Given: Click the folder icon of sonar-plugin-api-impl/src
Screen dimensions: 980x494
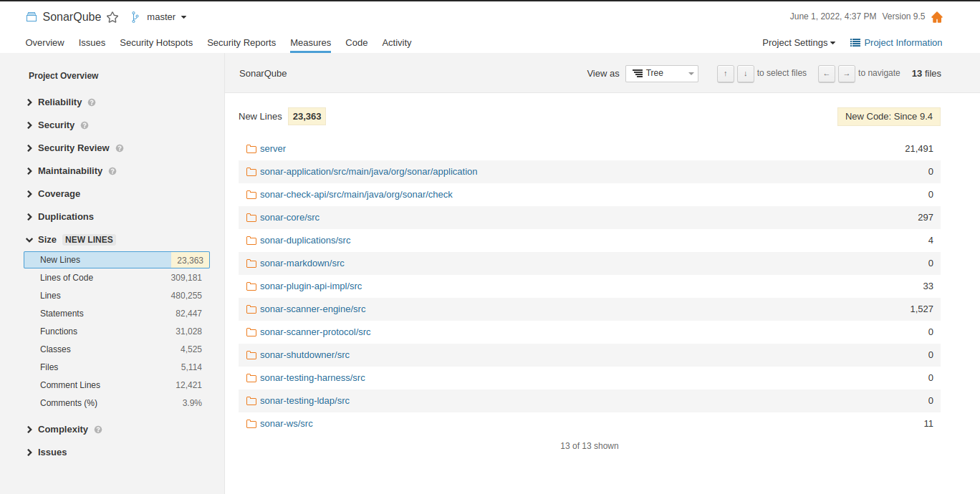Looking at the screenshot, I should pyautogui.click(x=251, y=286).
